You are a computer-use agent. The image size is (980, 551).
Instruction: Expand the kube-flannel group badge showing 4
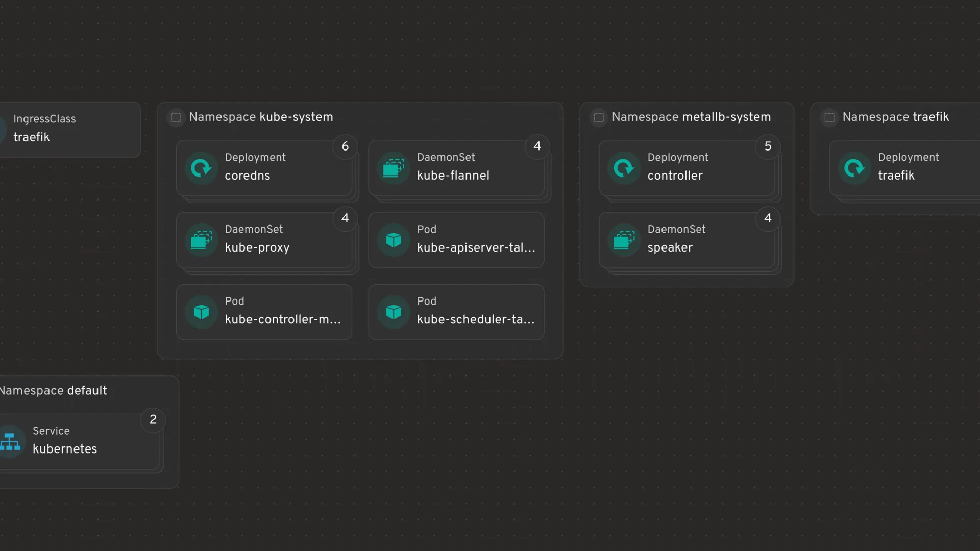(537, 146)
